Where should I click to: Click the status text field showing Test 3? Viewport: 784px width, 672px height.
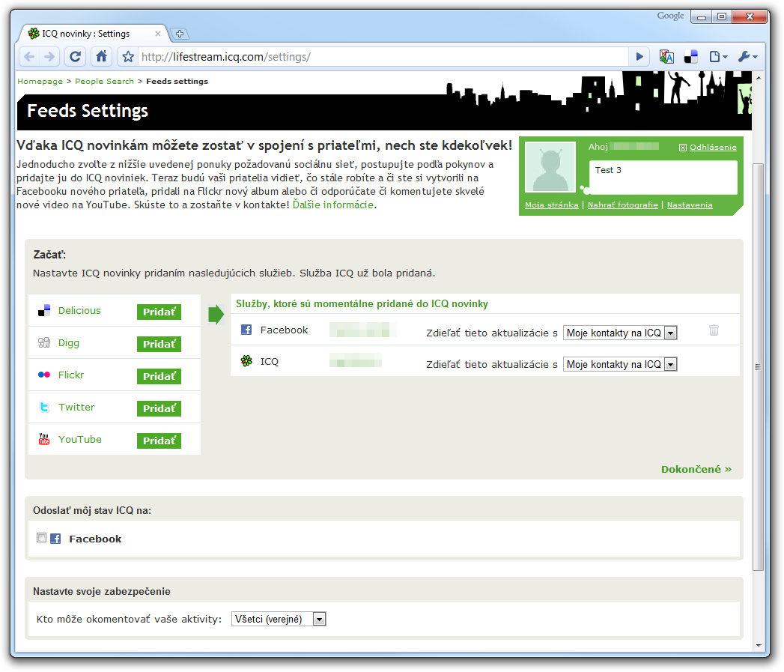tap(663, 177)
